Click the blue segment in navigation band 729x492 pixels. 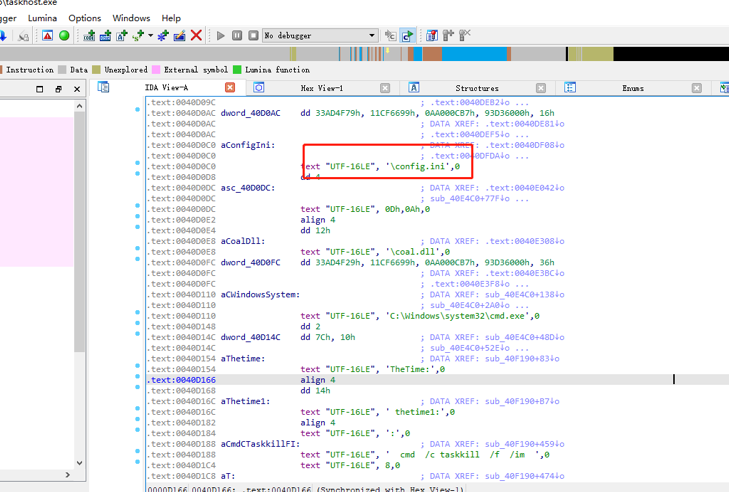474,54
